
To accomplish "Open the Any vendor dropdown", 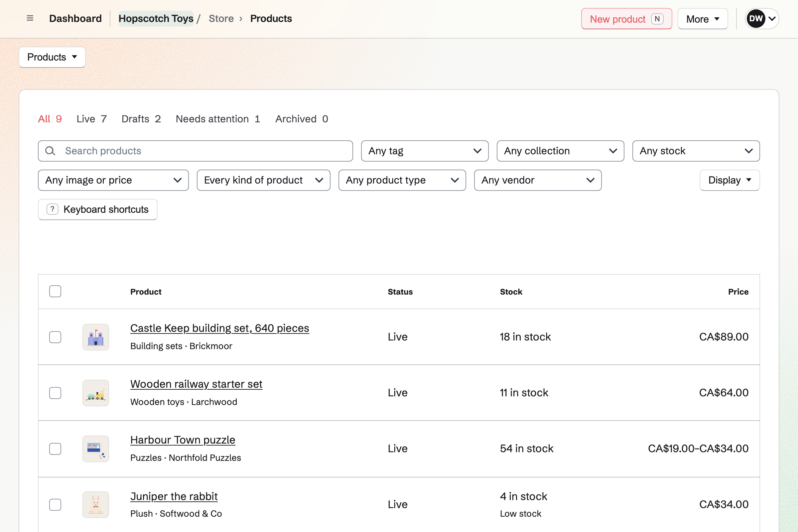I will point(538,180).
